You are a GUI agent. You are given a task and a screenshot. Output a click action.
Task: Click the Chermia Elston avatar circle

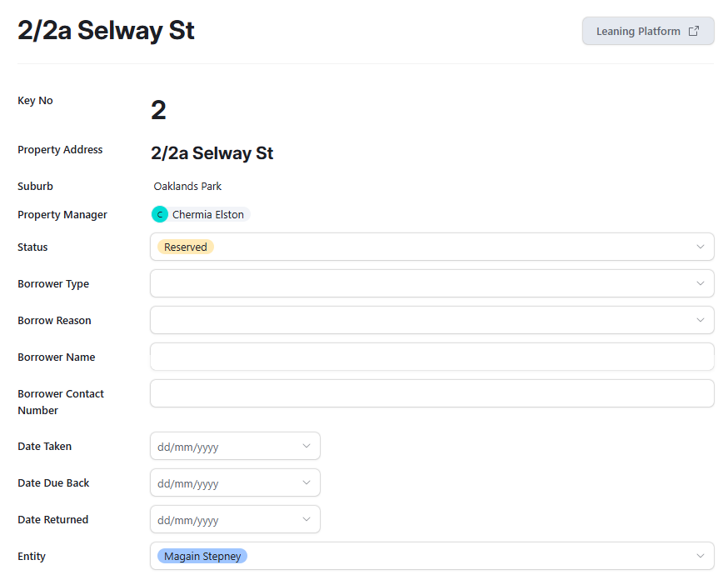tap(160, 214)
